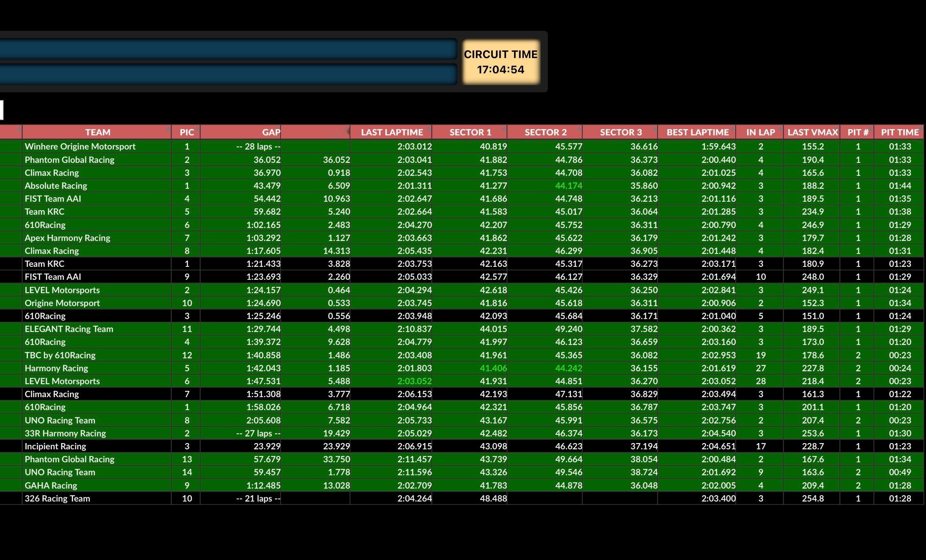This screenshot has width=926, height=560.
Task: Click green 2:03.052 last laptime of LEVEL Motorsports
Action: (x=414, y=381)
